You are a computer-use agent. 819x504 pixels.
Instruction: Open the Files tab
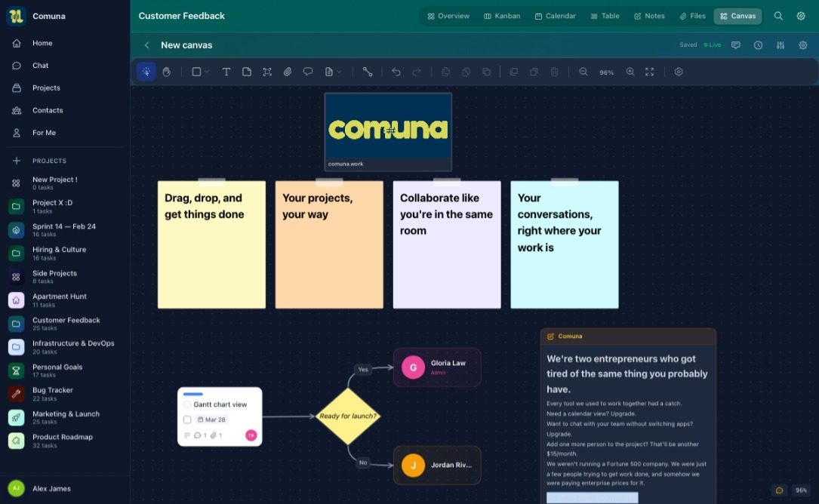pos(693,16)
